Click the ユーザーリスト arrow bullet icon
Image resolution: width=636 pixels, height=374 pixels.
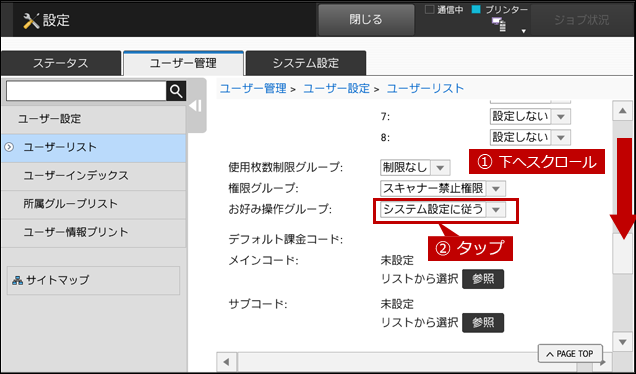9,147
